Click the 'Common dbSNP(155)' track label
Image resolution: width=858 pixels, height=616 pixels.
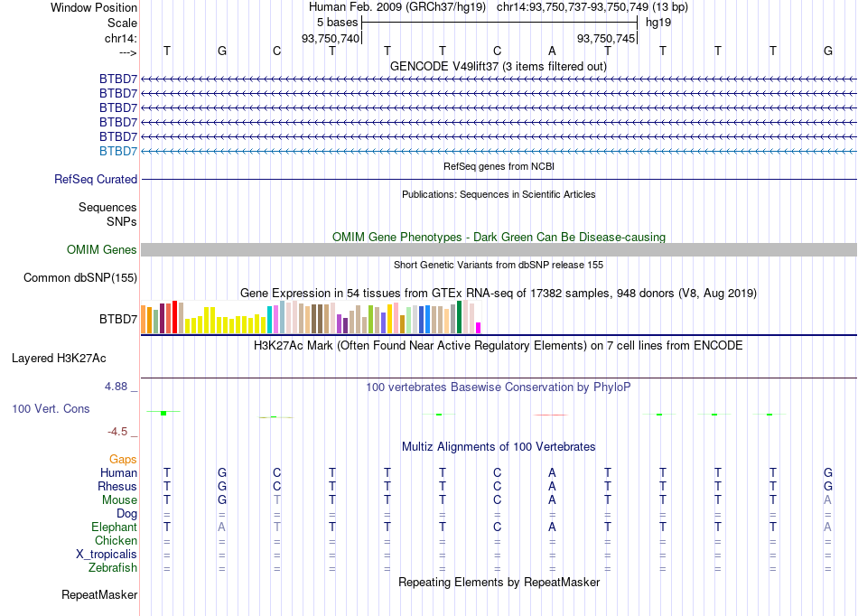click(80, 278)
